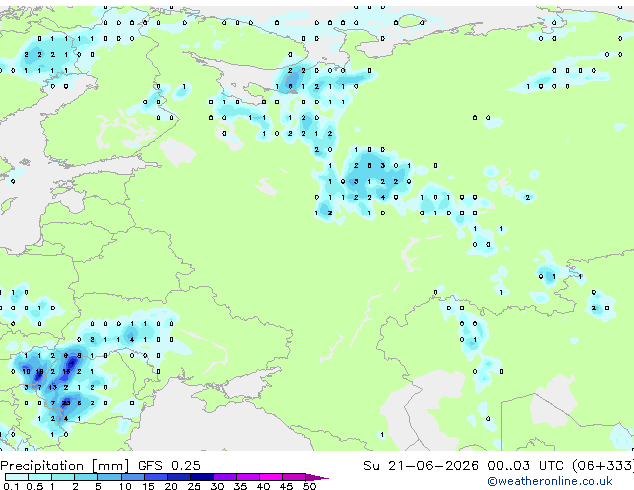This screenshot has width=634, height=490.
Task: Pick the legend swatch between 20 and 25
Action: tap(179, 477)
